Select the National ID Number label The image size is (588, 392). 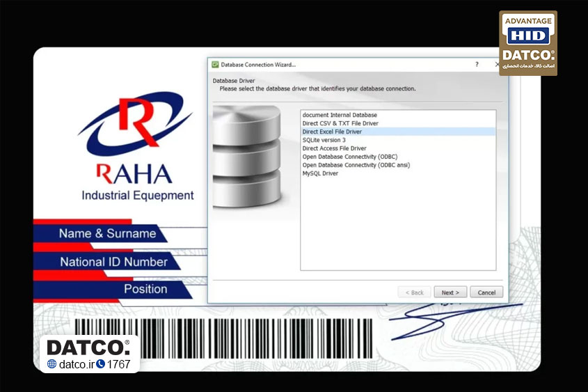(113, 262)
